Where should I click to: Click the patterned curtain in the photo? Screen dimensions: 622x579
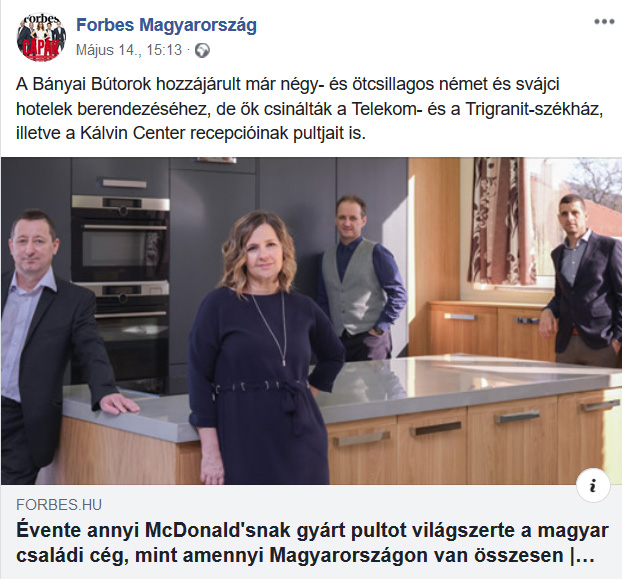500,221
